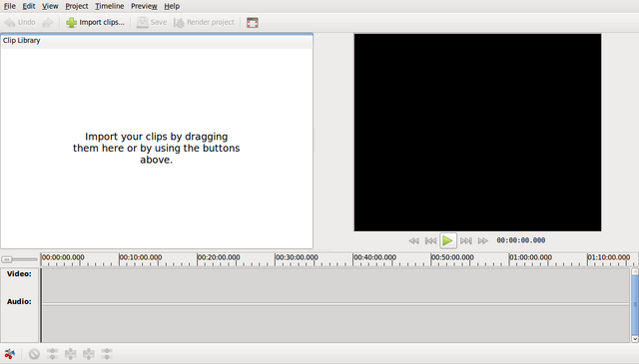This screenshot has height=364, width=639.
Task: Click the viewer timecode 00:00:00.000
Action: click(521, 240)
